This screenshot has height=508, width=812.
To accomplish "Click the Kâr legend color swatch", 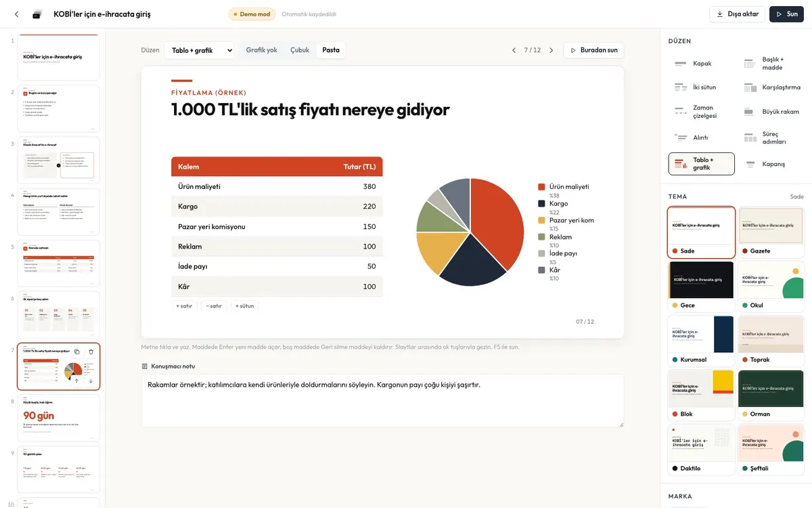I will [541, 270].
